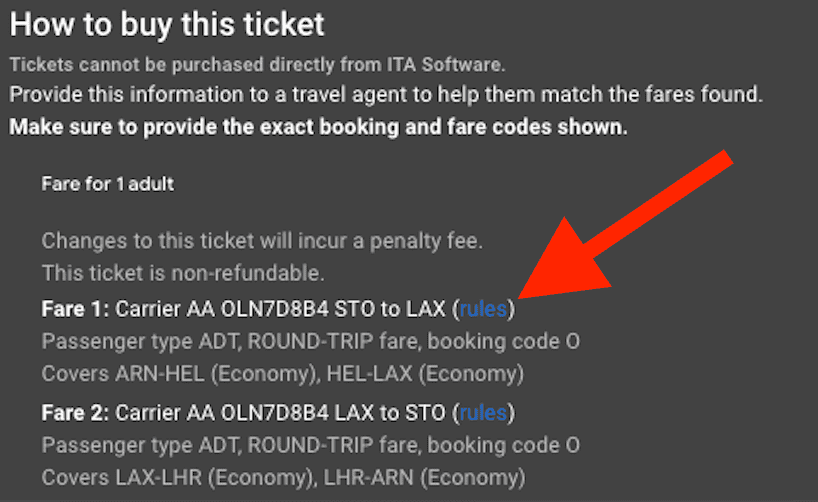Click the ITA Software purchase notice text
The height and width of the screenshot is (502, 818).
(x=258, y=66)
